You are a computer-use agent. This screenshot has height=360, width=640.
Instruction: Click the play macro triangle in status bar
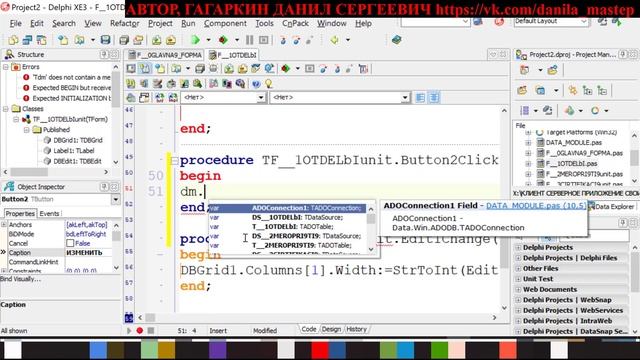pyautogui.click(x=129, y=330)
